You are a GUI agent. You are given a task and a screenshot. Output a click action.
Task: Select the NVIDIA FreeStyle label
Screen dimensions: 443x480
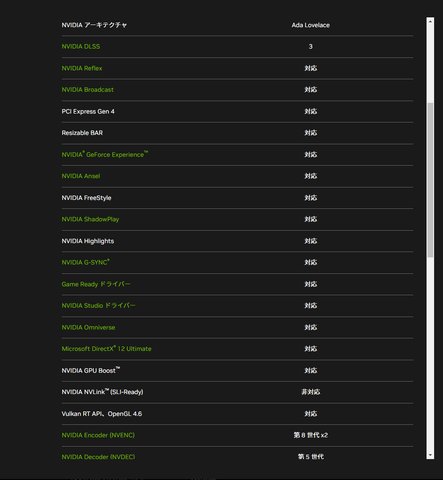86,198
